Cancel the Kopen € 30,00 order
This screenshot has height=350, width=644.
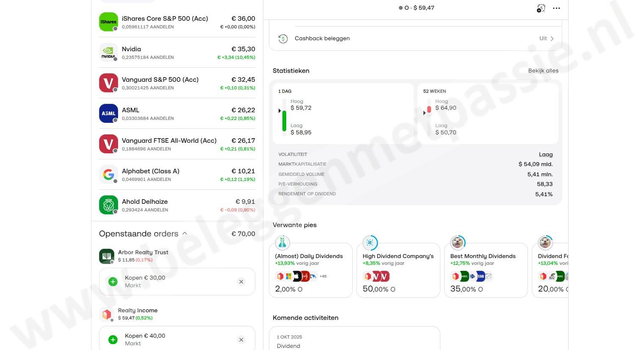(241, 282)
